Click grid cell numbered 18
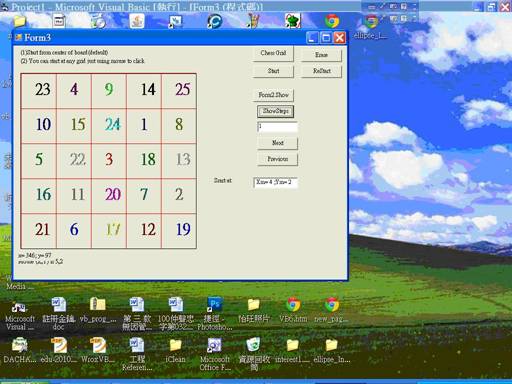The image size is (512, 384). click(144, 161)
